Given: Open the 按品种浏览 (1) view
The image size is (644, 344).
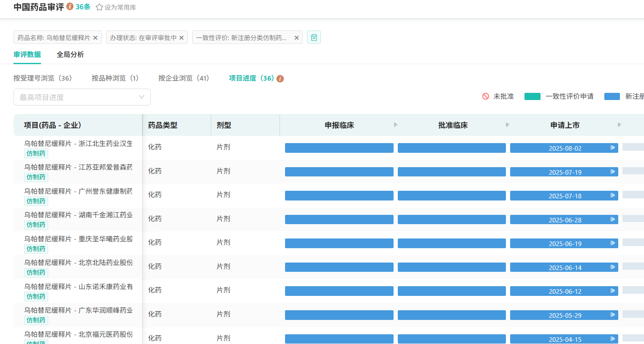Looking at the screenshot, I should pyautogui.click(x=115, y=78).
